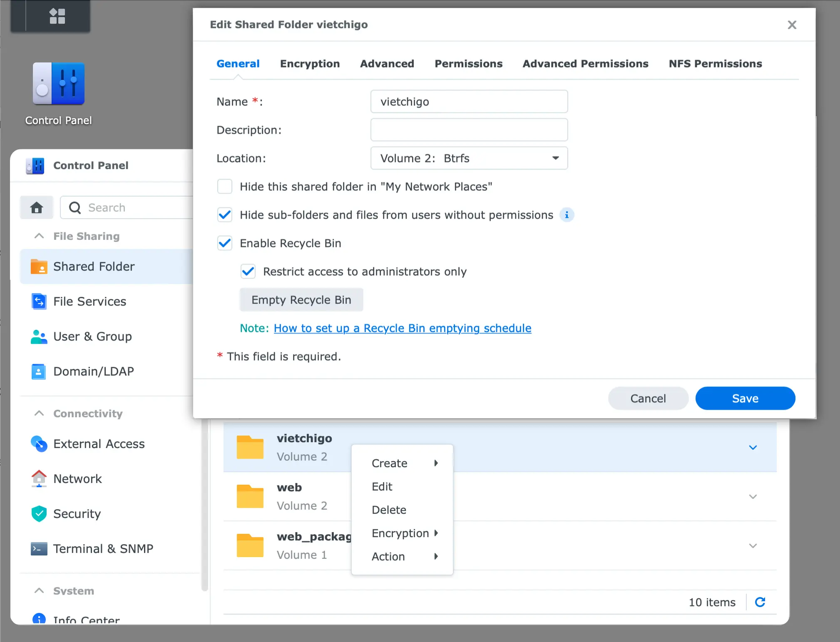
Task: Go to Control Panel home
Action: (x=37, y=207)
